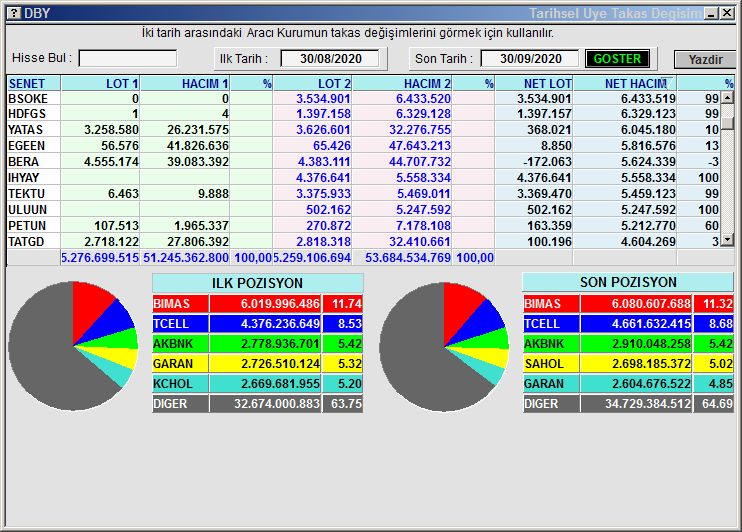Edit the Son Tarih date field
Viewport: 742px width, 532px height.
tap(530, 59)
